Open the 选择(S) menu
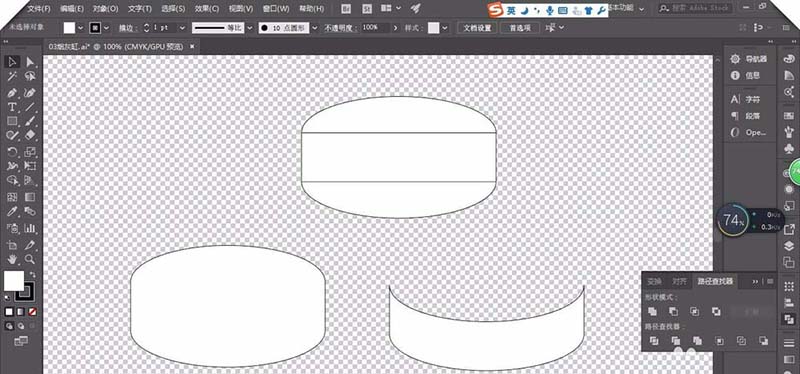The image size is (800, 374). click(173, 9)
